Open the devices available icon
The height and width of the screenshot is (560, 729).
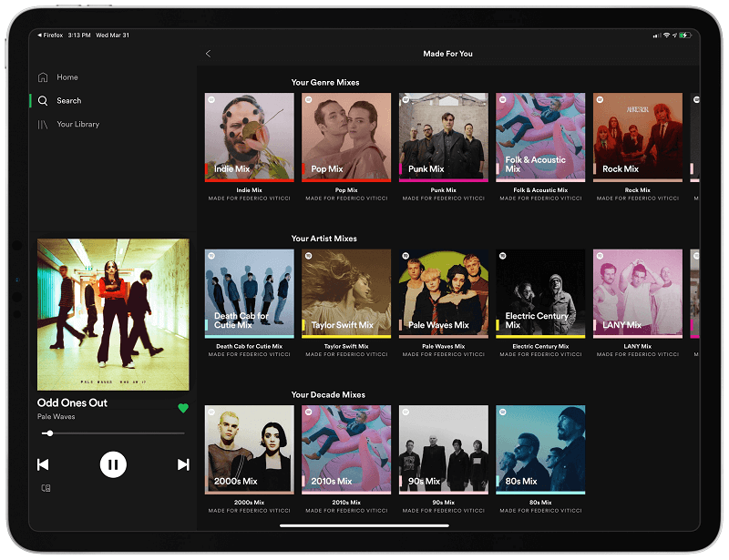(46, 488)
